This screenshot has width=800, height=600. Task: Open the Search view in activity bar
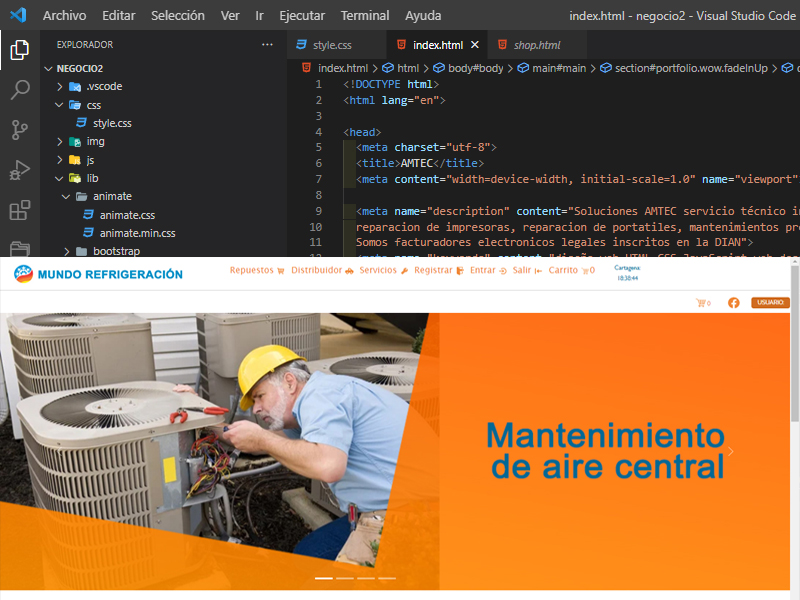(19, 90)
